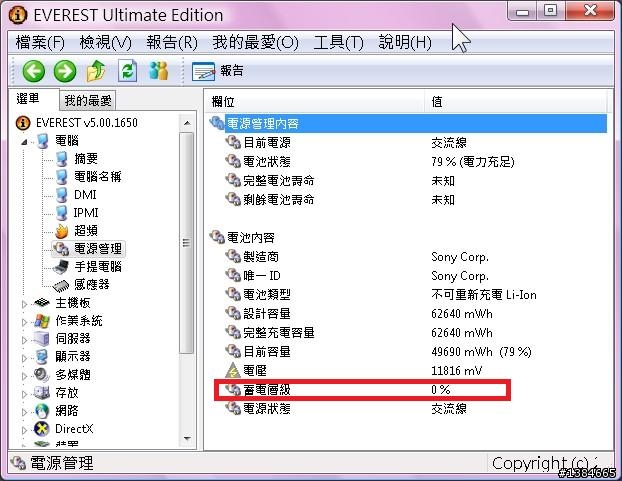
Task: Click the tree scrollbar down arrow
Action: (x=187, y=439)
